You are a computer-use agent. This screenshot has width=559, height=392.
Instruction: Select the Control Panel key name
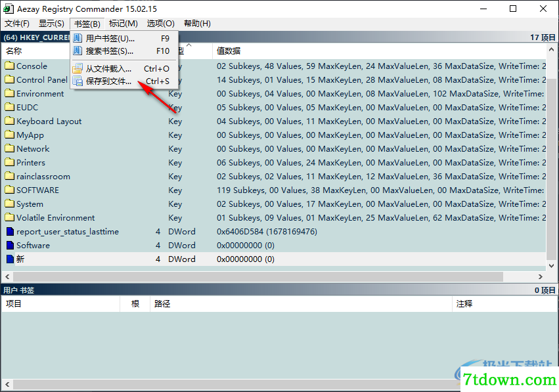click(x=41, y=80)
